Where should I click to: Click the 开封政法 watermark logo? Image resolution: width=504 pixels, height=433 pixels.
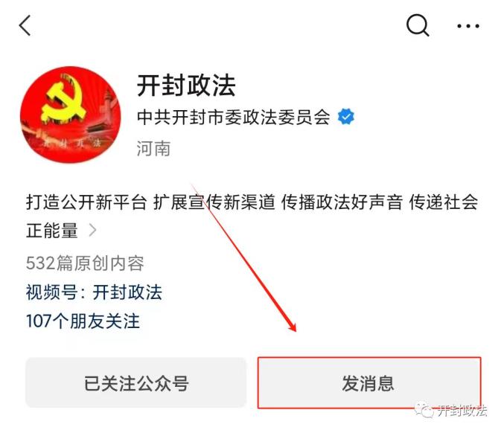[x=450, y=410]
